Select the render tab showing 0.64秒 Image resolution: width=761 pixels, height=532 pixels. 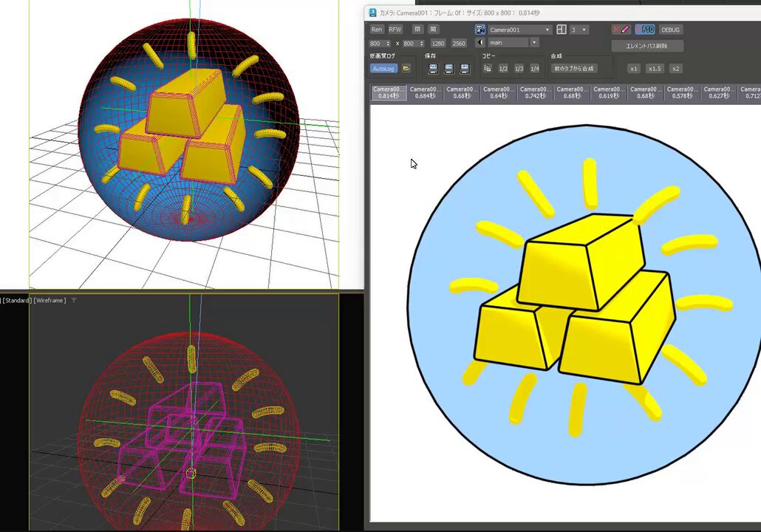pyautogui.click(x=499, y=92)
